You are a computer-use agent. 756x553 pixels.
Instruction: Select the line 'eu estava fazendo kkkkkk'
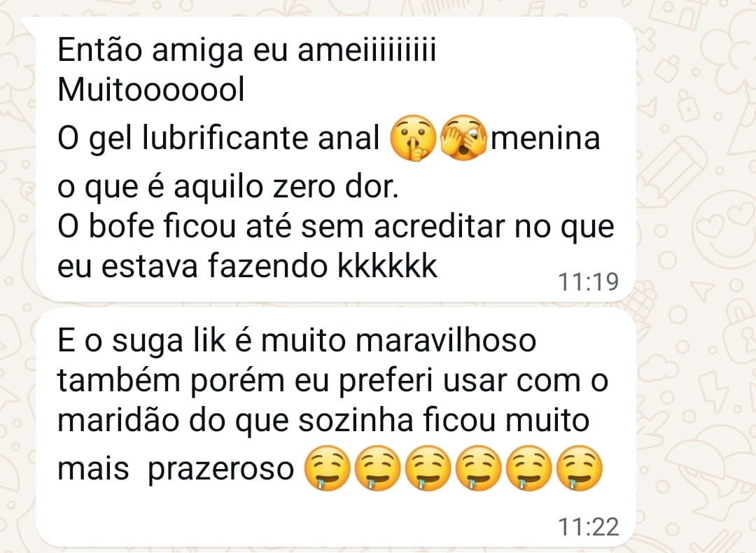pos(247,266)
